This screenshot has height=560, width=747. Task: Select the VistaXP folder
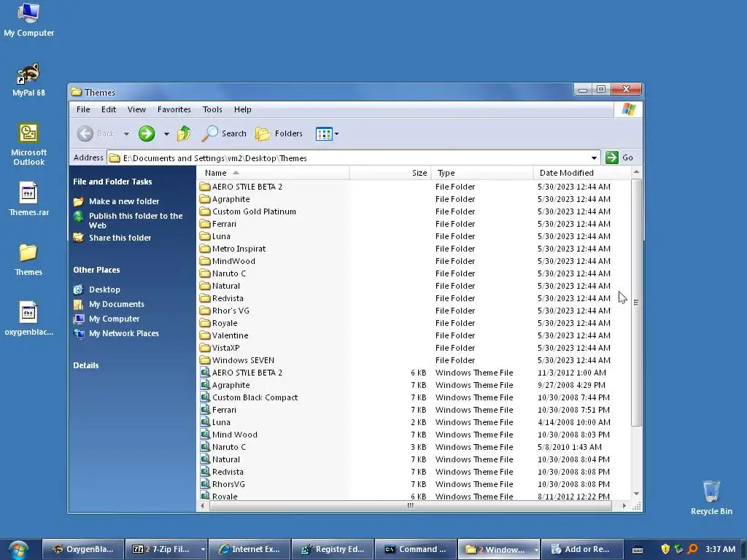[220, 348]
